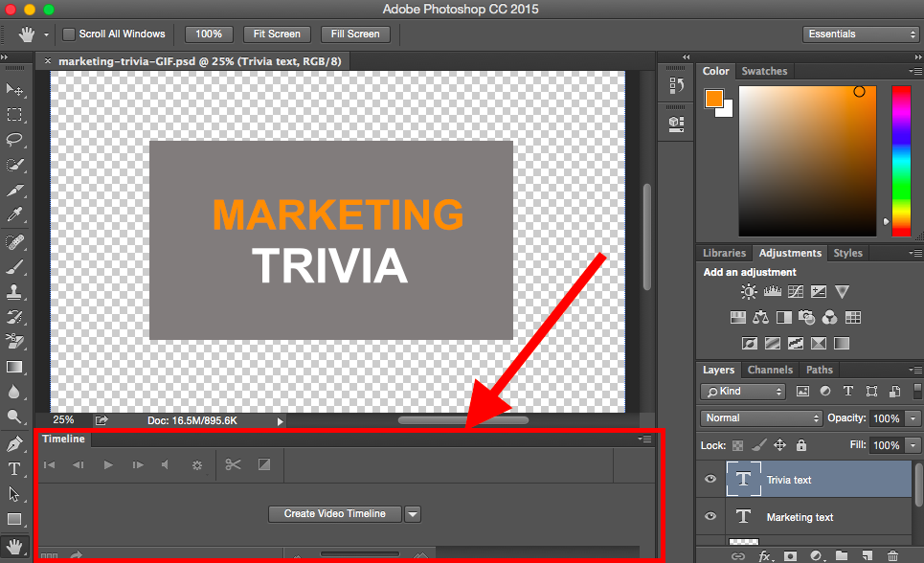Screen dimensions: 924x563
Task: Click the delete layer trash icon
Action: tap(892, 555)
